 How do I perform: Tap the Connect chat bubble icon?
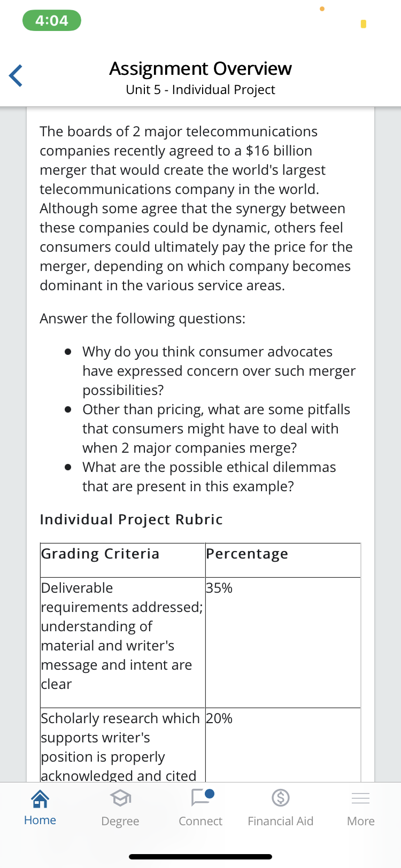[x=202, y=797]
